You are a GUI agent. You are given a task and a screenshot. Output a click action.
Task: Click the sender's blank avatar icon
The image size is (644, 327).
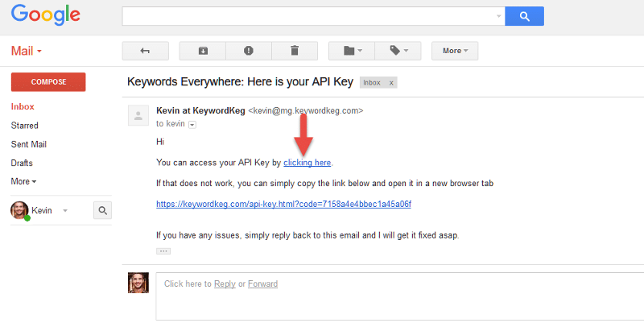(x=138, y=115)
